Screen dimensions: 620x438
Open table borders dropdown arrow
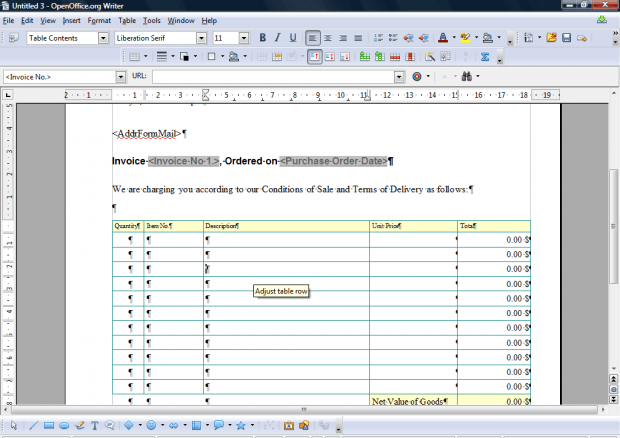222,57
